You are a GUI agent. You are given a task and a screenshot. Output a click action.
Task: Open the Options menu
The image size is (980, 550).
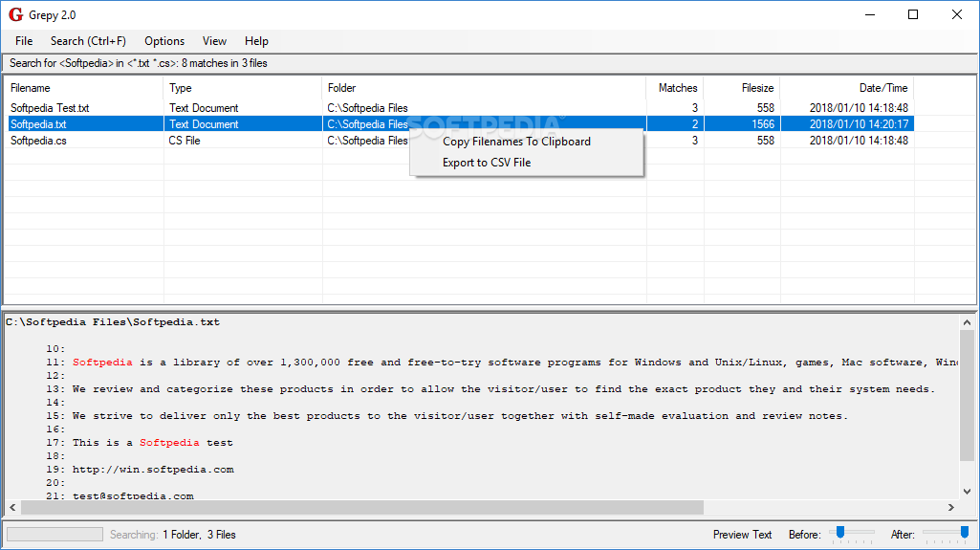164,41
